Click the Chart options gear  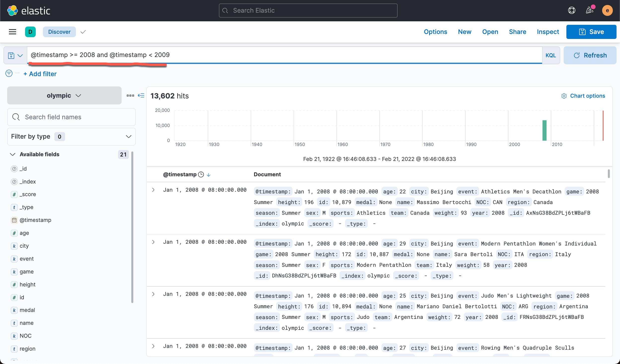tap(564, 96)
